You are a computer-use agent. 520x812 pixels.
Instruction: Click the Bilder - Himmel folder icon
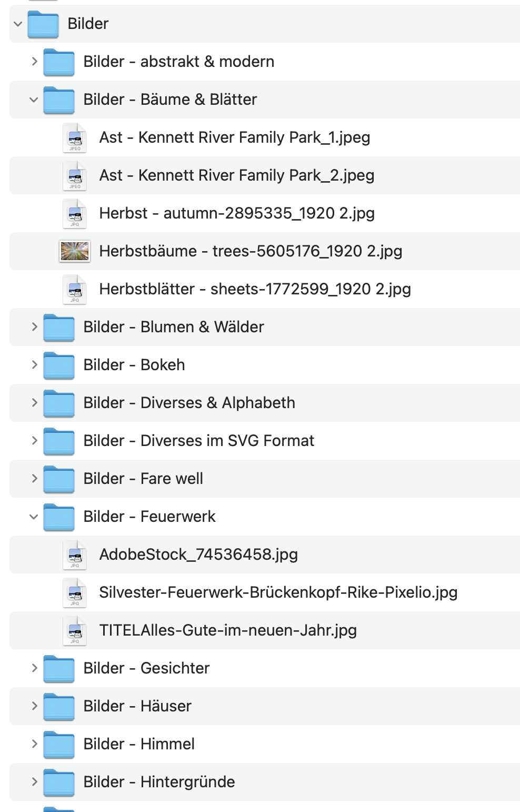tap(58, 744)
